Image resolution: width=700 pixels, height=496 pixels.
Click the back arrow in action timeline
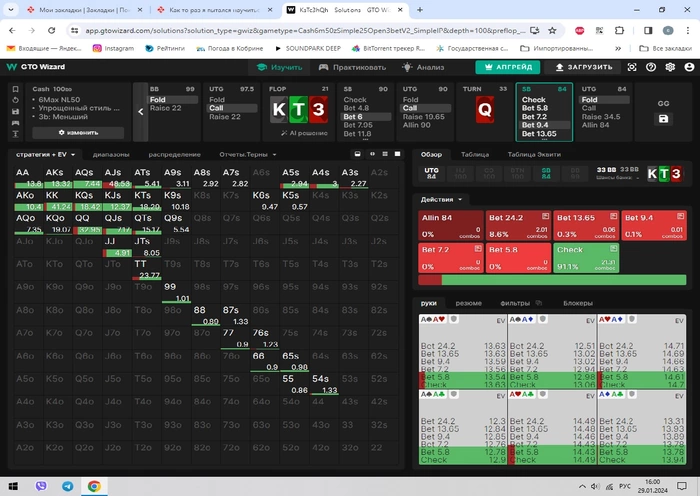141,112
